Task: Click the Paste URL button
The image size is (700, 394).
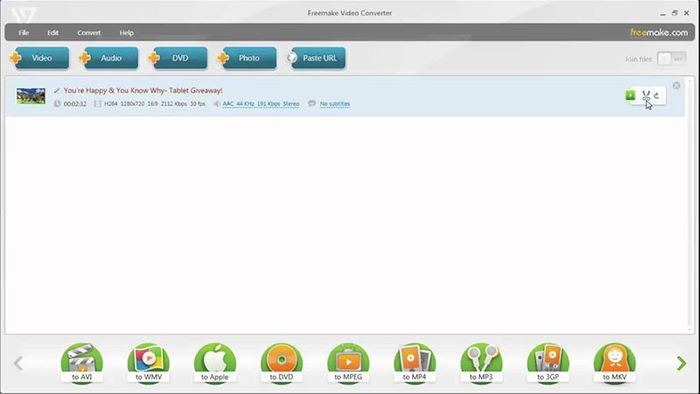Action: point(316,58)
